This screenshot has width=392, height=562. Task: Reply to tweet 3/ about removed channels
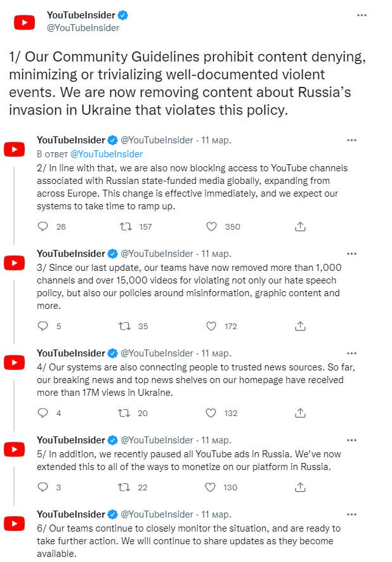click(43, 326)
